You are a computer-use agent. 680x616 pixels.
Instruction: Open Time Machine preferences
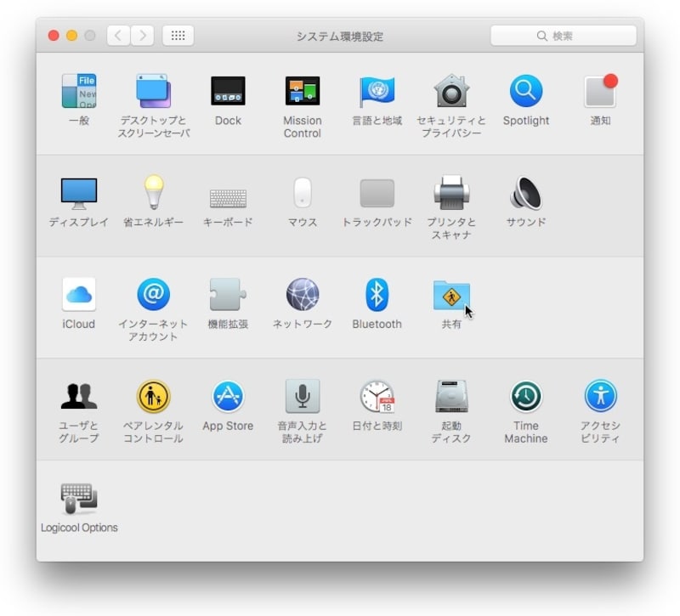point(525,397)
